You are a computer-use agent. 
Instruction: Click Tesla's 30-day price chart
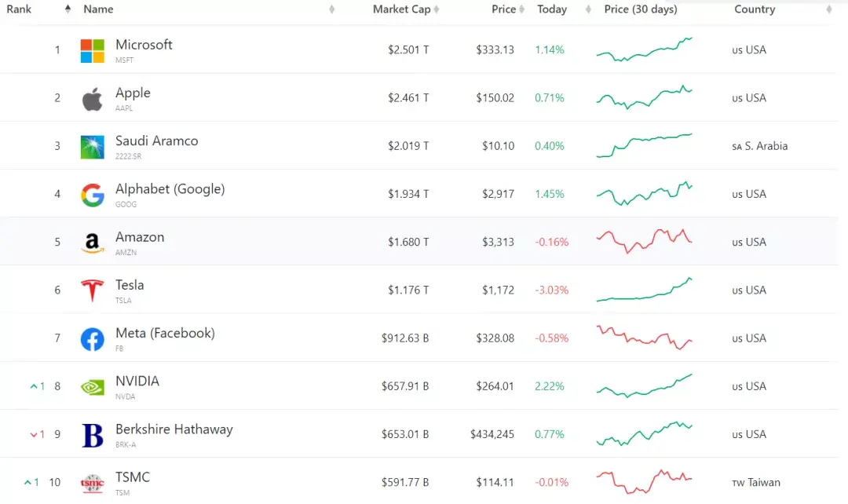(x=644, y=290)
